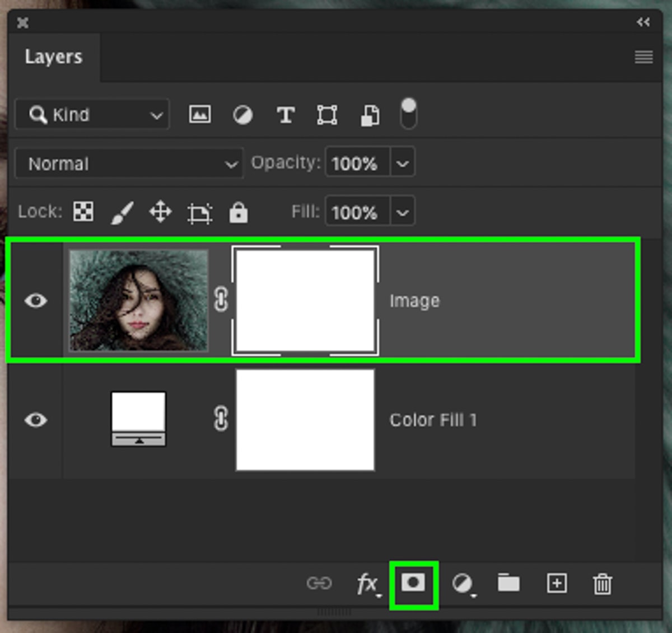Filter layers by type layers
This screenshot has width=672, height=633.
coord(286,115)
